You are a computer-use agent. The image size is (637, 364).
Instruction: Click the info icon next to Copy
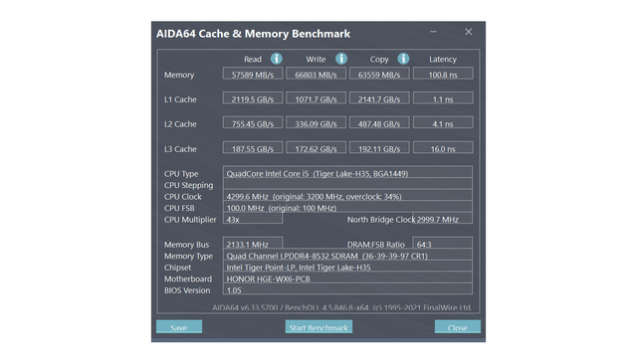403,59
